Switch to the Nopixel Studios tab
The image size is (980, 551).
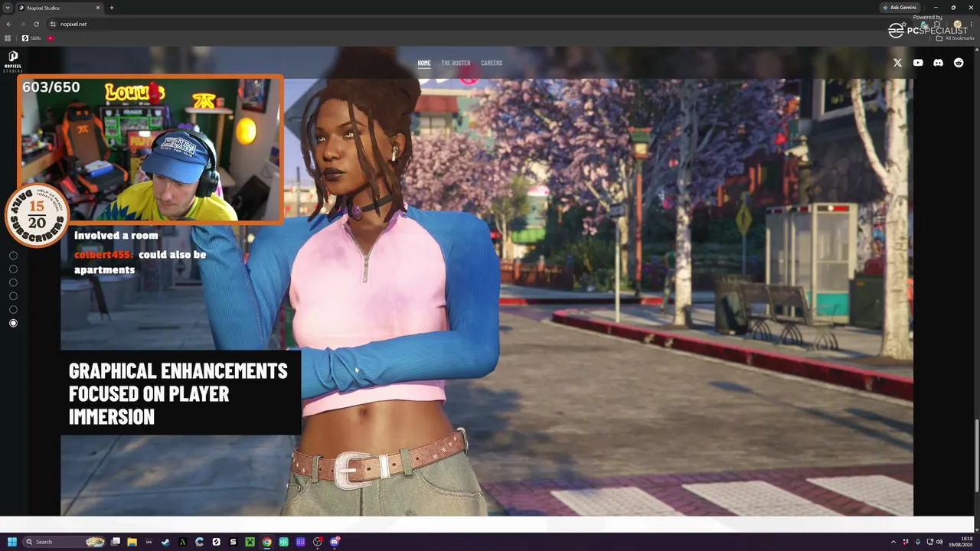coord(60,8)
